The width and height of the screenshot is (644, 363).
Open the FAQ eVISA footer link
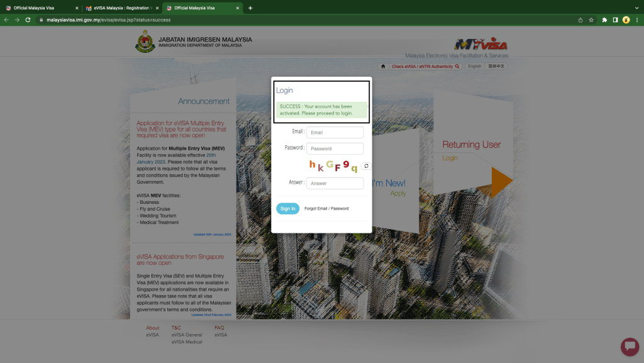221,335
